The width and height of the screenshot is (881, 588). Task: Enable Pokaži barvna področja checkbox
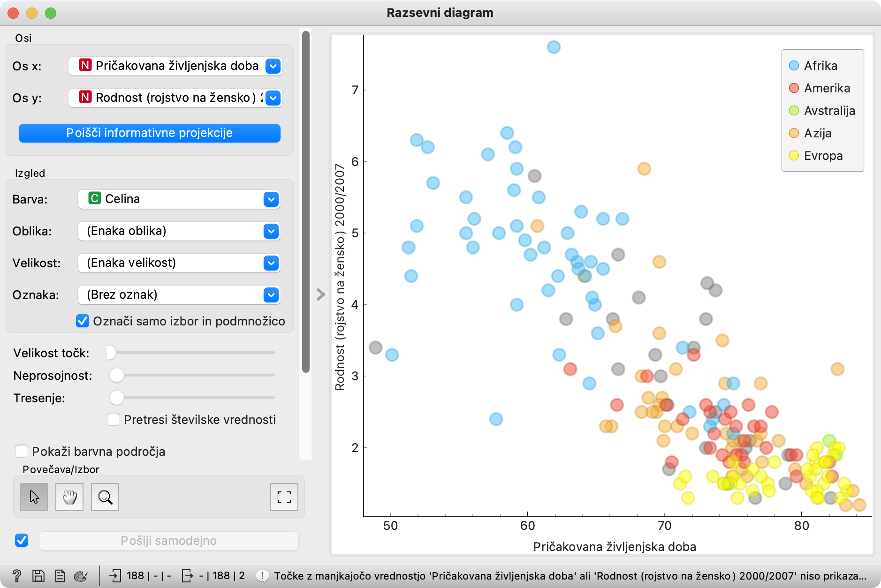click(x=22, y=451)
